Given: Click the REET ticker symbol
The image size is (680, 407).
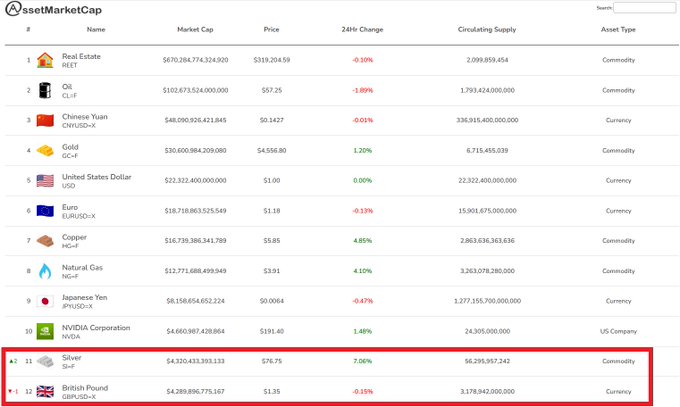Looking at the screenshot, I should pyautogui.click(x=69, y=65).
